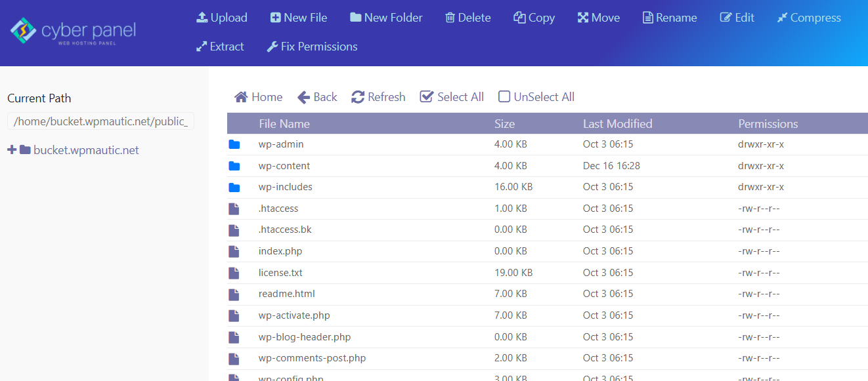This screenshot has height=381, width=868.
Task: Click the .htaccess file icon
Action: pos(233,209)
